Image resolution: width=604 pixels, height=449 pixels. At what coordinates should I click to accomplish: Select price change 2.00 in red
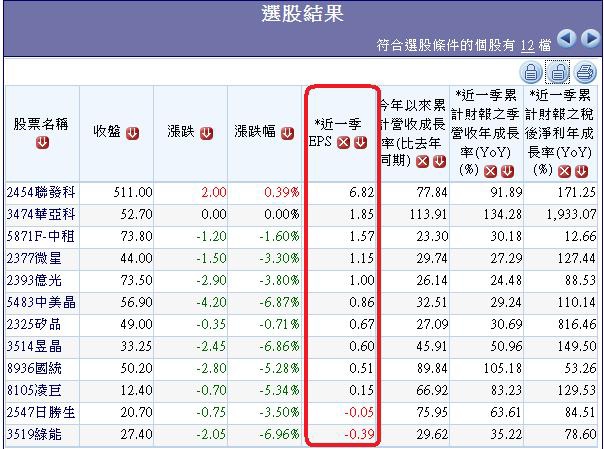coord(214,192)
